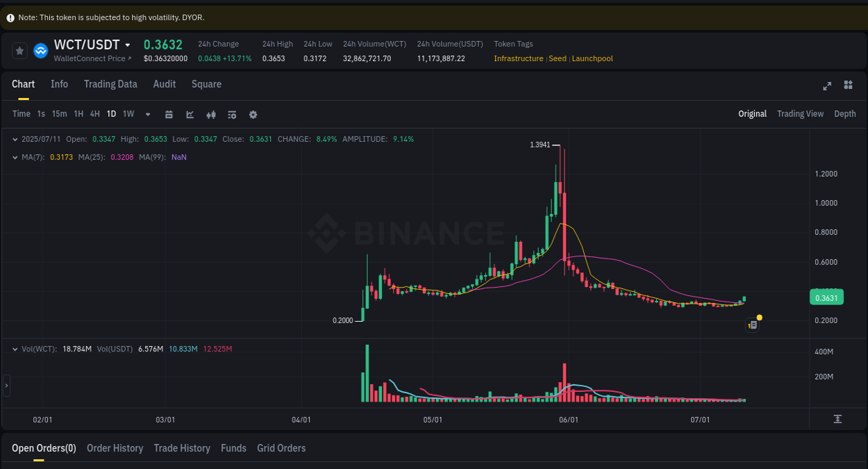Select the 1W timeframe
Viewport: 868px width, 469px height.
coord(128,113)
